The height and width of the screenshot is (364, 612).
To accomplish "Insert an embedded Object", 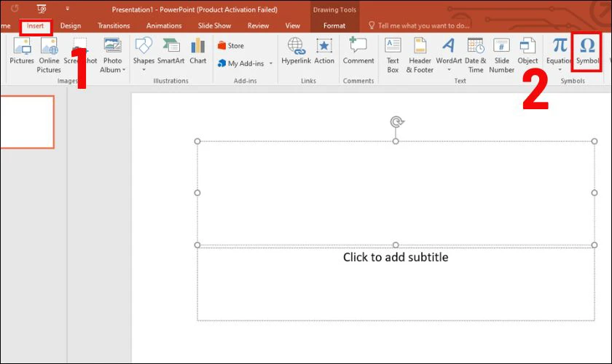I will pyautogui.click(x=527, y=51).
